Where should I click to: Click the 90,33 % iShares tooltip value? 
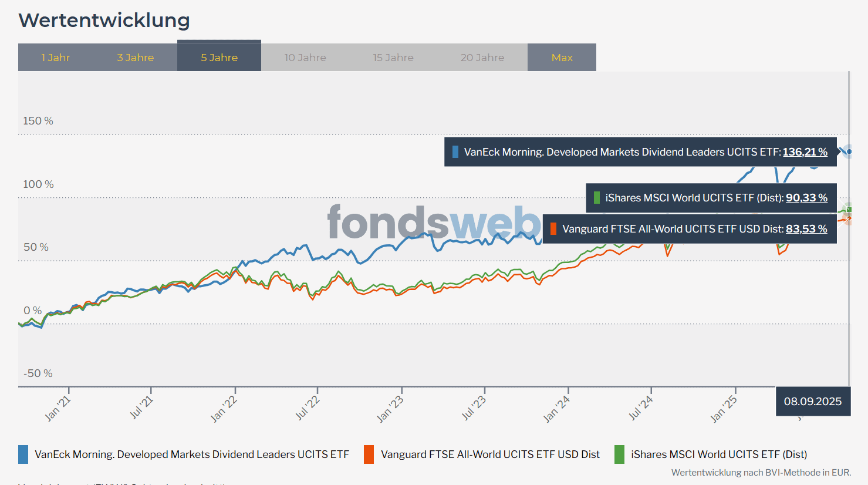click(806, 198)
